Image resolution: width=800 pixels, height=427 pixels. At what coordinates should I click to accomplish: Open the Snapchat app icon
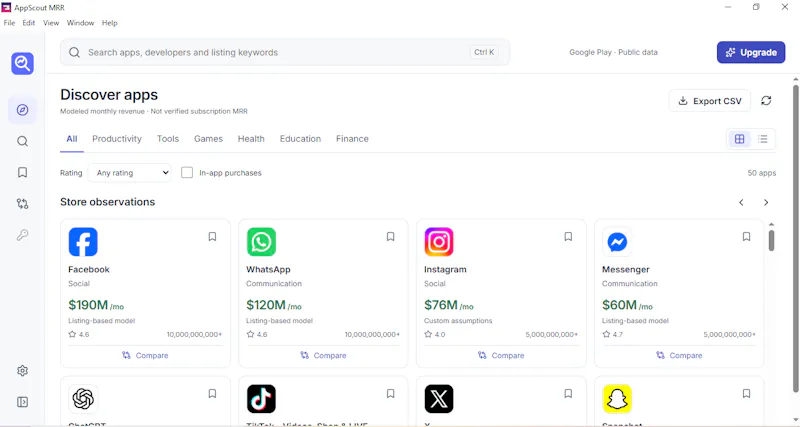click(617, 399)
